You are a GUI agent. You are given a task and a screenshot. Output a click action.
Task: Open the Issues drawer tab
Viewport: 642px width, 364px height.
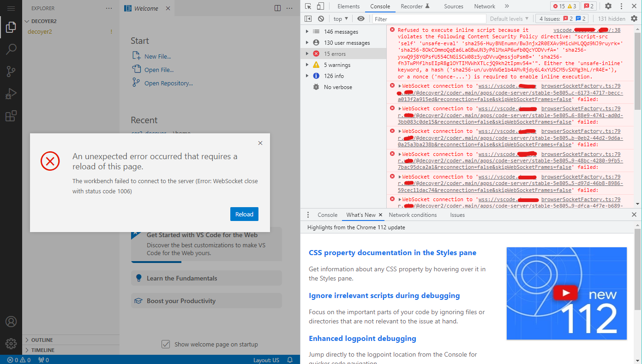click(x=457, y=215)
